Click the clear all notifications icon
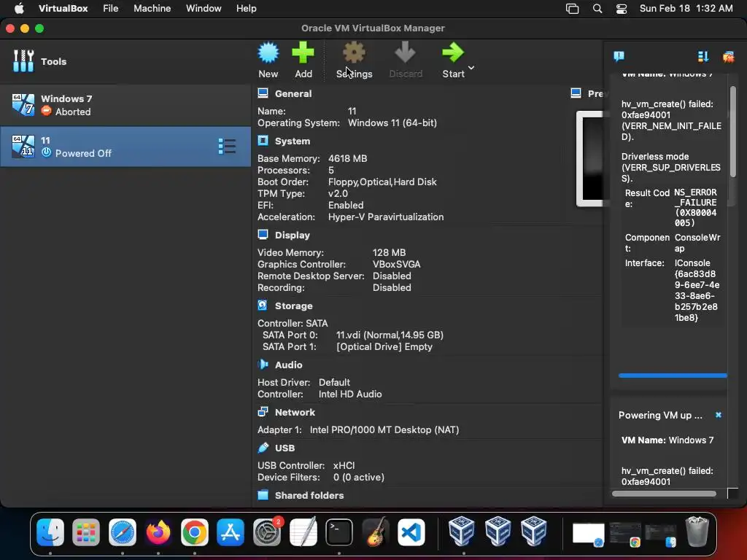Image resolution: width=747 pixels, height=560 pixels. [x=728, y=57]
